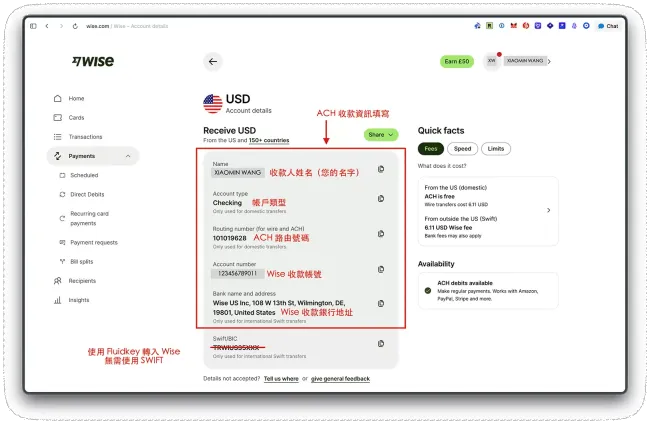This screenshot has width=650, height=424.
Task: Go back with the browser back arrow
Action: 47,26
